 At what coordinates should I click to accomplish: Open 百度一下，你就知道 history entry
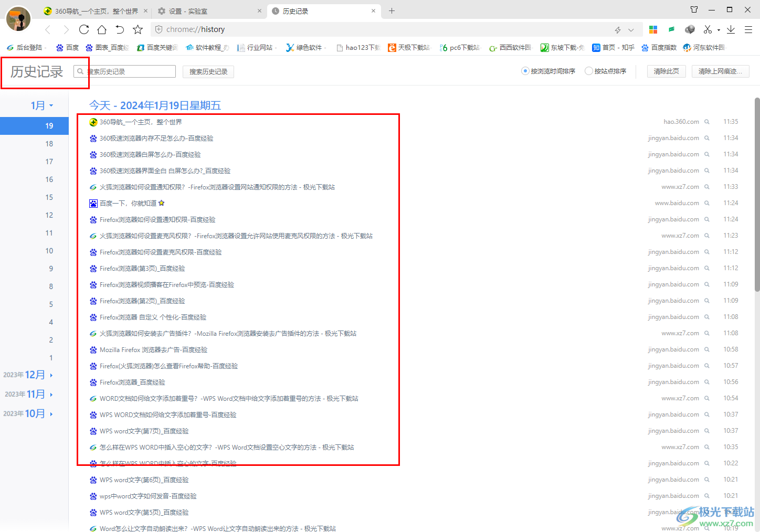point(128,203)
